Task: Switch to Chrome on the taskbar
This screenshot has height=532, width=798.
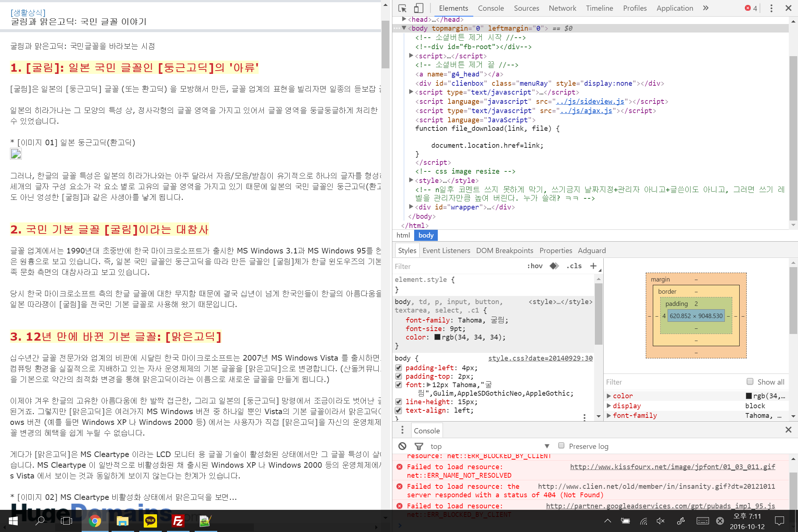Action: coord(95,521)
